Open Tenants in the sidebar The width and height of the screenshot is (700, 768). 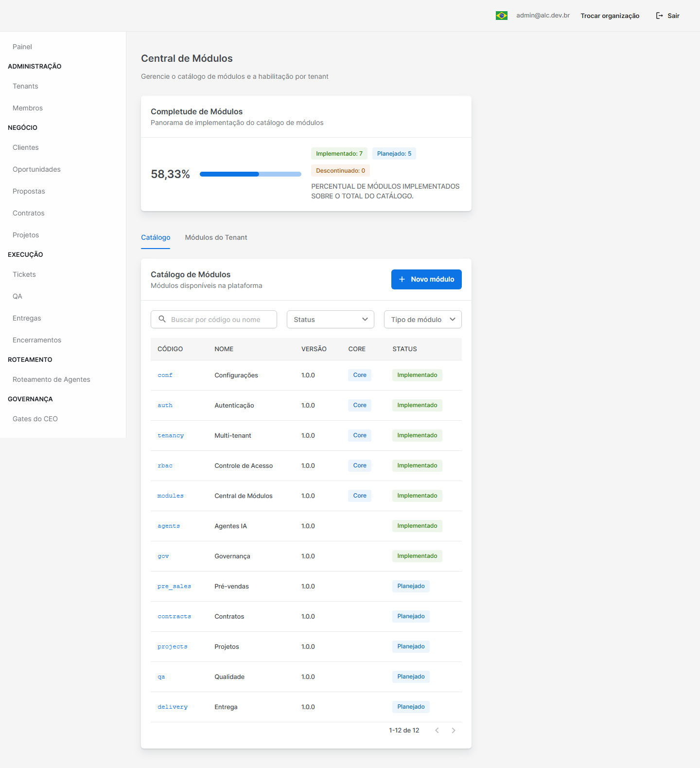25,86
